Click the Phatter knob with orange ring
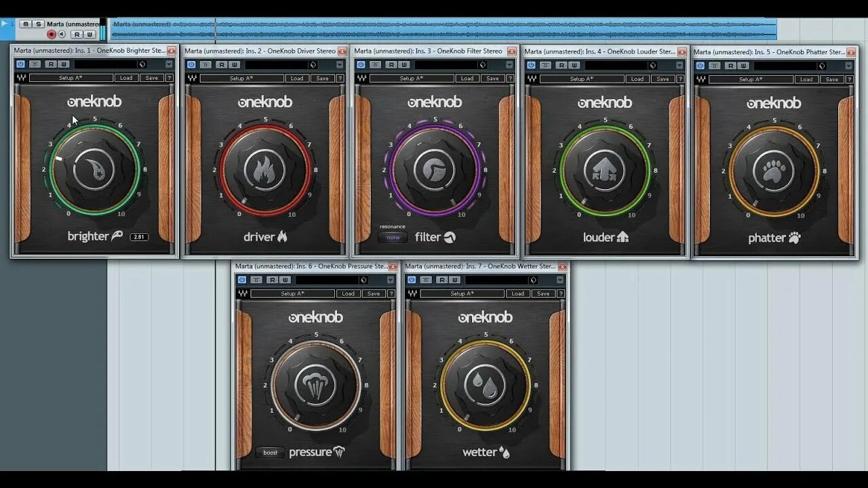 coord(774,171)
